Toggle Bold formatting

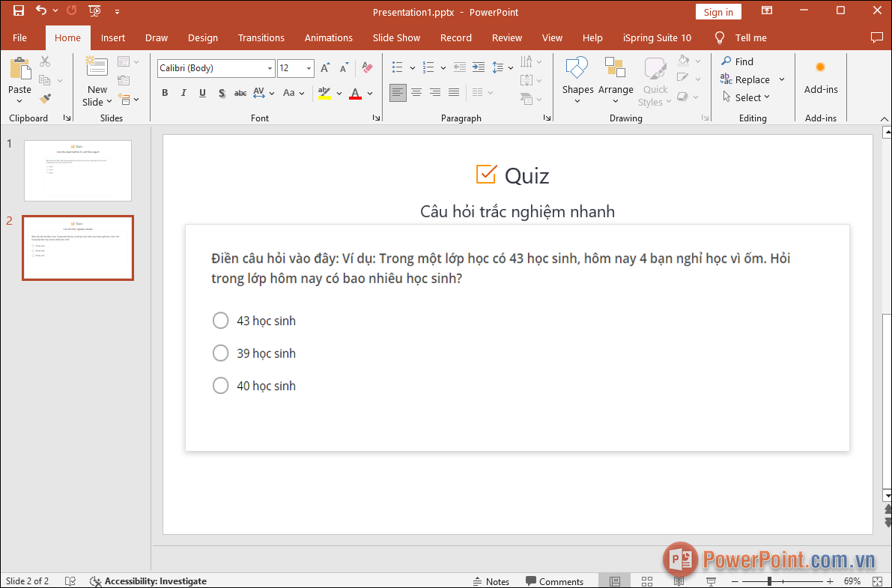(x=165, y=93)
